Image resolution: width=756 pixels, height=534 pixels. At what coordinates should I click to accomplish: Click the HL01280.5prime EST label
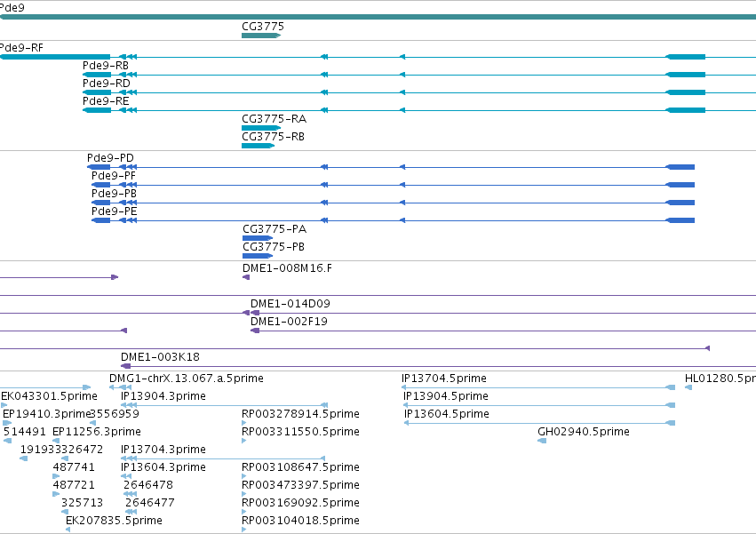click(x=720, y=379)
